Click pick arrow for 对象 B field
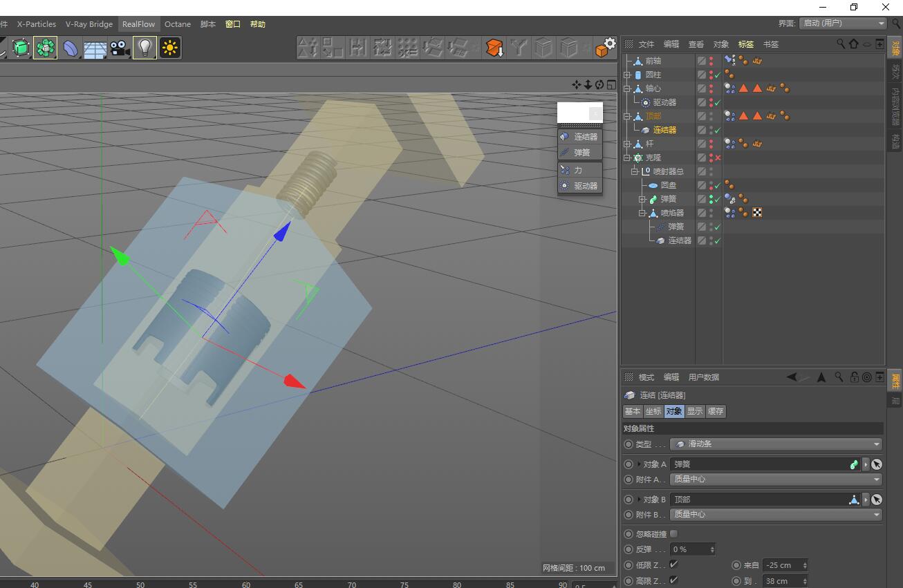The height and width of the screenshot is (588, 903). (x=877, y=500)
